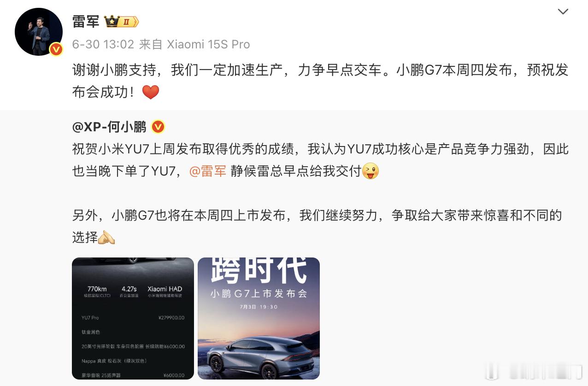Click reposted paragraph about 小鹏G7本周四上市

click(x=317, y=226)
